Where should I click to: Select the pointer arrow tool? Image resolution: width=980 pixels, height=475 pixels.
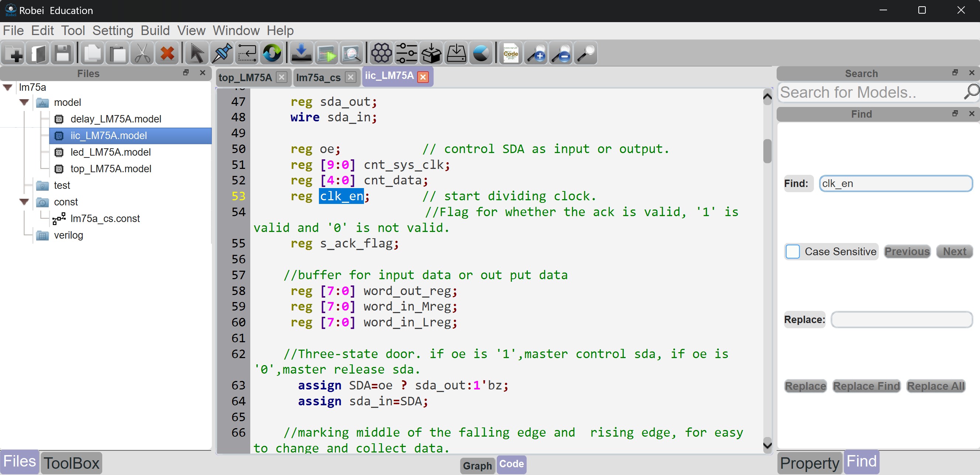(x=196, y=53)
